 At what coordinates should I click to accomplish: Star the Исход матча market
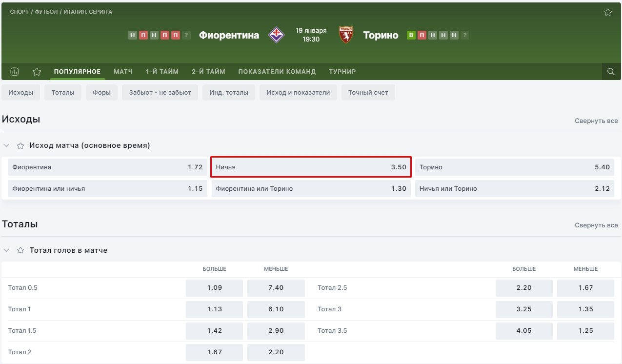[x=20, y=145]
